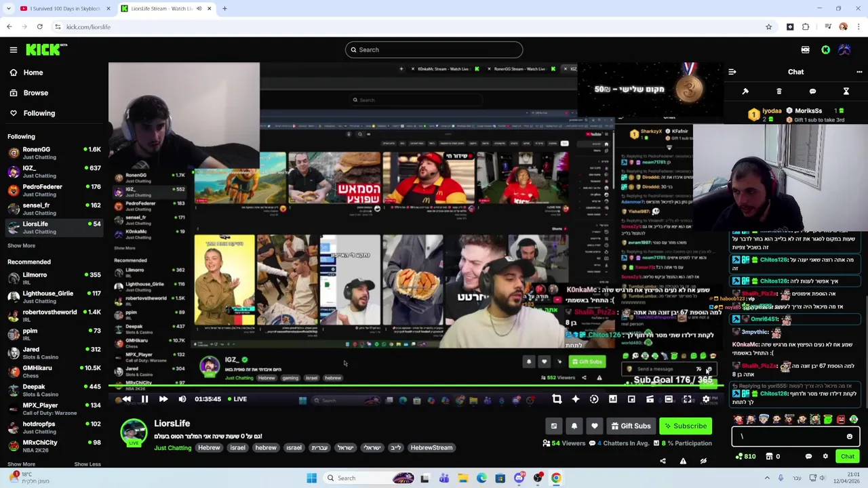This screenshot has width=868, height=488.
Task: Click the sparkle icon in player controls
Action: pos(575,399)
